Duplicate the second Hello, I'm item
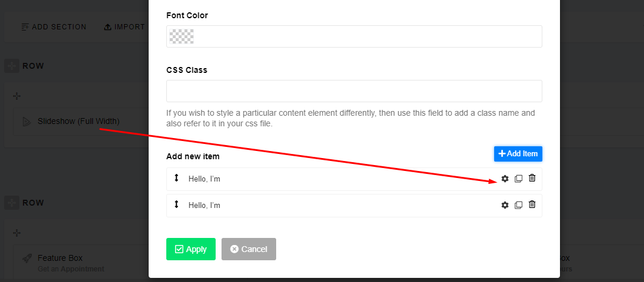Viewport: 644px width, 282px height. 518,205
